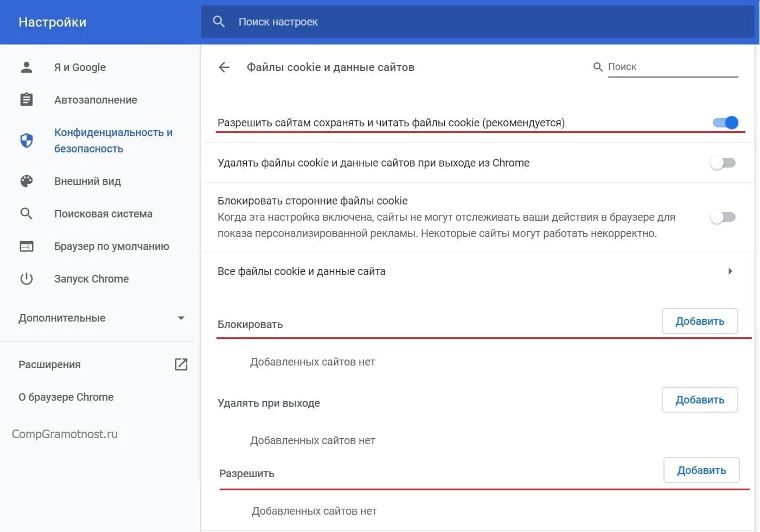The image size is (760, 532).
Task: Click the Разрешить section heading
Action: [x=247, y=473]
